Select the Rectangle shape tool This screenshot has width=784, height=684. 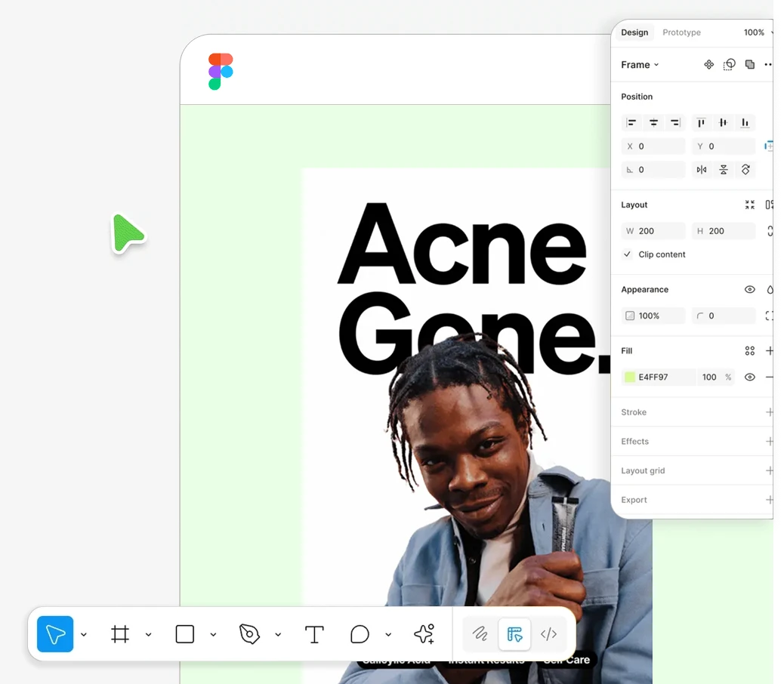pyautogui.click(x=185, y=634)
